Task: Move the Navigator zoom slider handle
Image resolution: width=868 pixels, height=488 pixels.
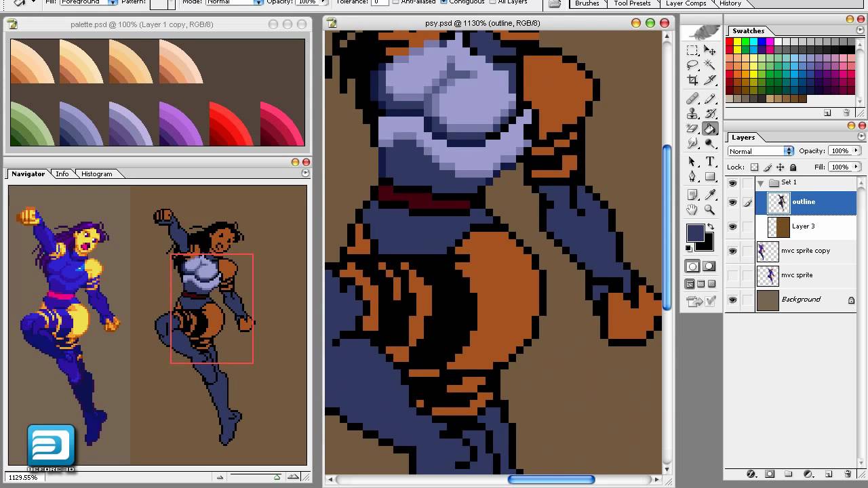Action: [277, 477]
